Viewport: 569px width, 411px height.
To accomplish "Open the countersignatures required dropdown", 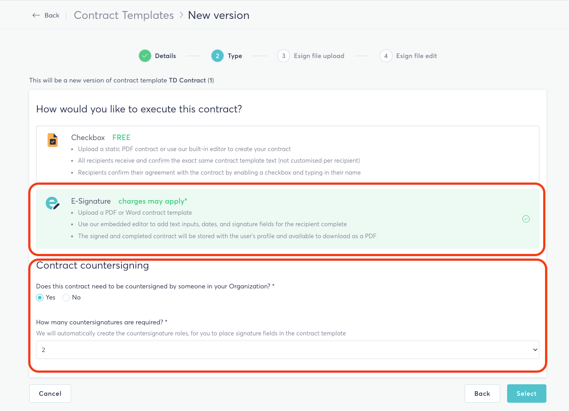I will [288, 350].
